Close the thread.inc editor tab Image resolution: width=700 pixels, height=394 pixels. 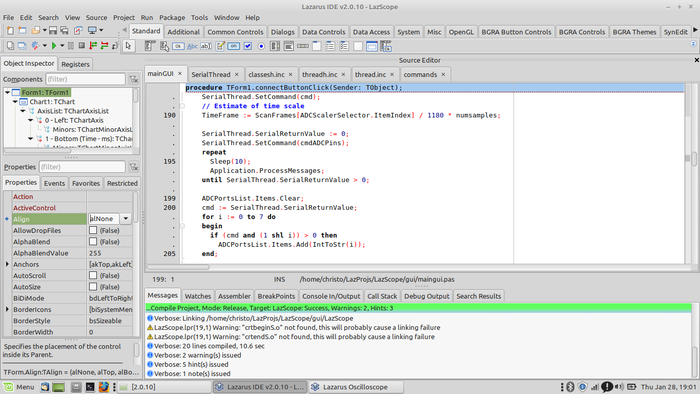point(392,75)
